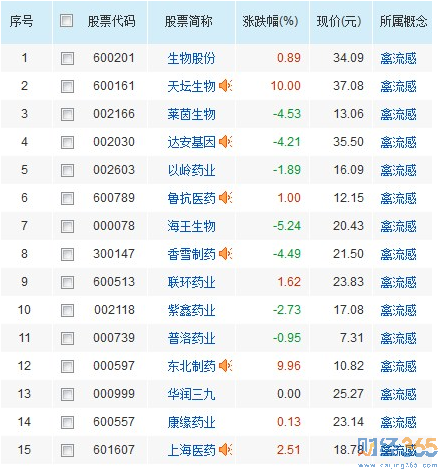Click the speaker icon beside 上海医药
The height and width of the screenshot is (469, 438).
coord(226,450)
